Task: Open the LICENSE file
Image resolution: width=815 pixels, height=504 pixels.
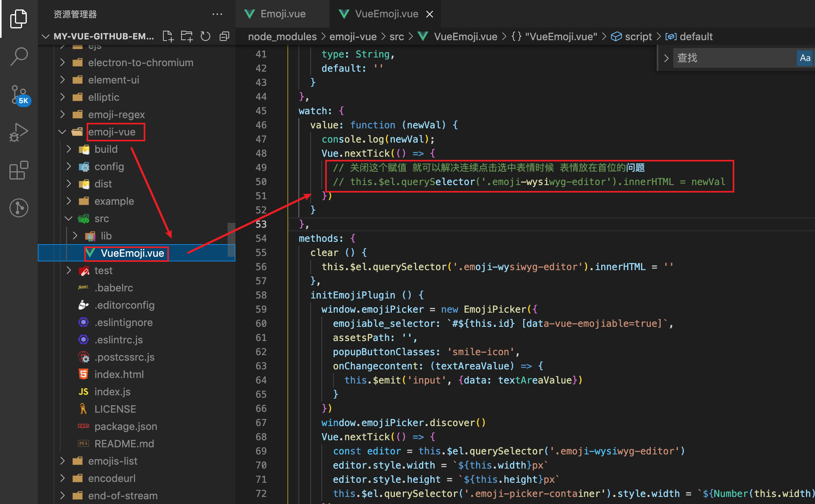Action: coord(137,409)
